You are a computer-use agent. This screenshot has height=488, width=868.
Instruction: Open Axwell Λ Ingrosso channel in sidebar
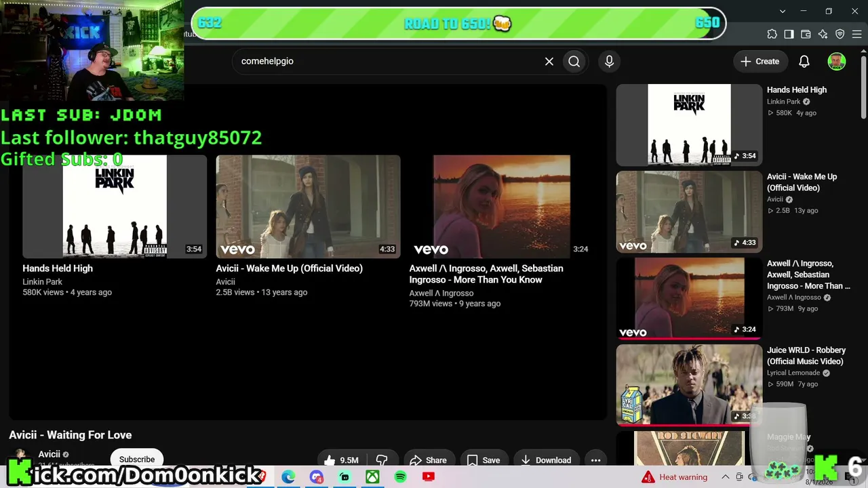pos(794,298)
